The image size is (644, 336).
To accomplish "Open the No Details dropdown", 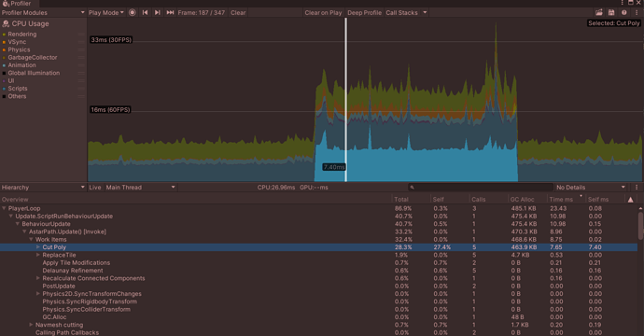I will (591, 188).
